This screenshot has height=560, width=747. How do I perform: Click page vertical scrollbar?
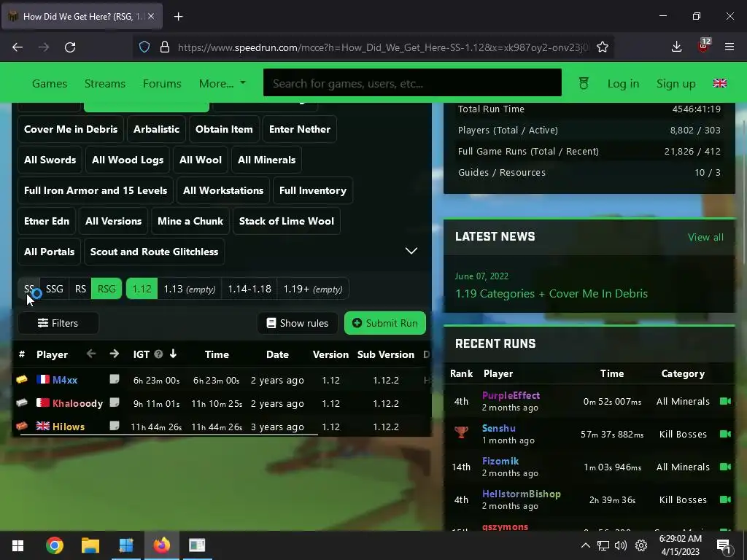743,192
